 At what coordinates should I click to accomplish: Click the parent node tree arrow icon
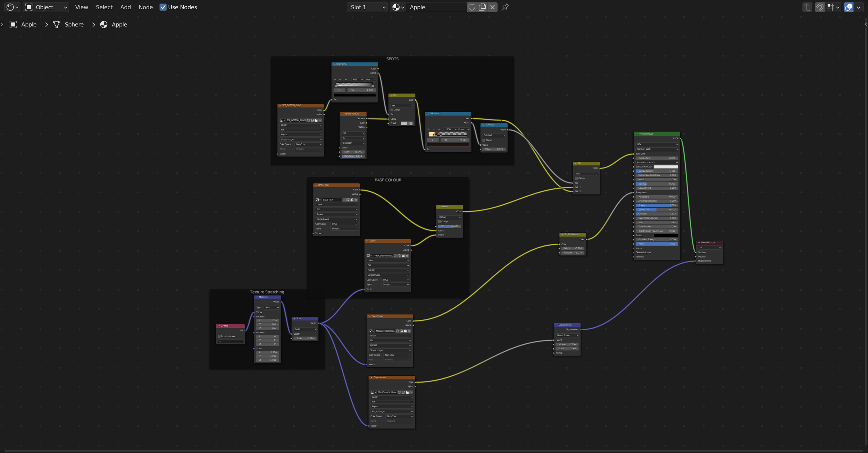[807, 7]
